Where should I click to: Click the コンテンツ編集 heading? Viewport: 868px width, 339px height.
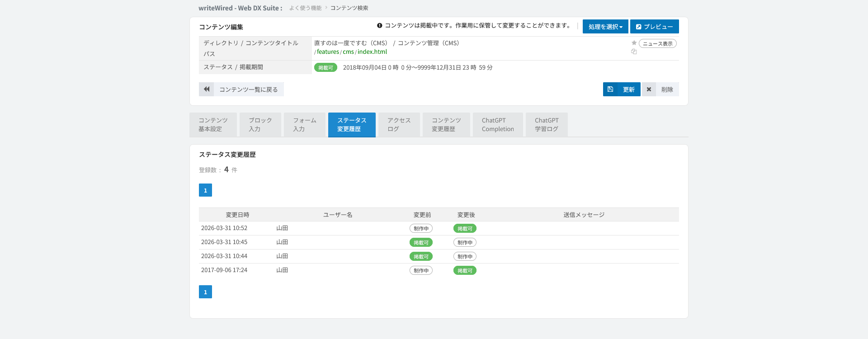coord(221,27)
